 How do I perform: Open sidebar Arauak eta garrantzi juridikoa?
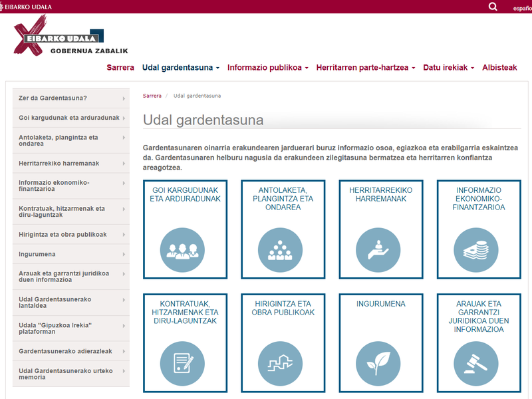point(71,277)
